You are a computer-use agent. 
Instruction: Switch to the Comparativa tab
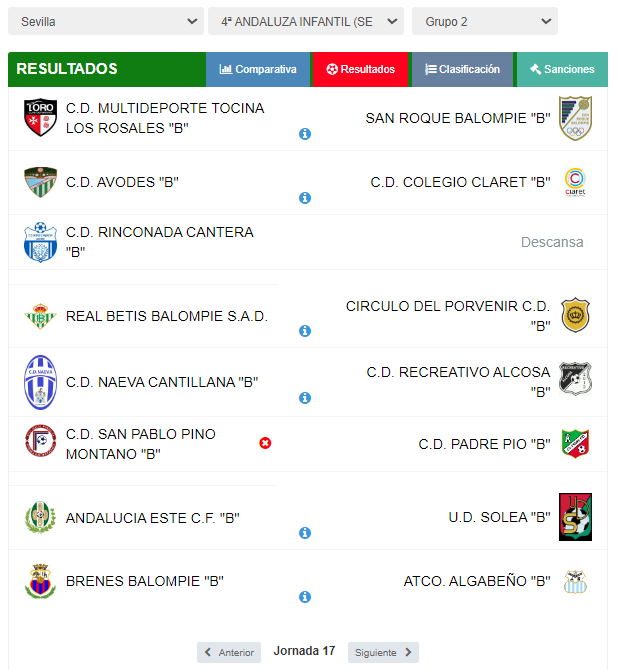point(258,69)
